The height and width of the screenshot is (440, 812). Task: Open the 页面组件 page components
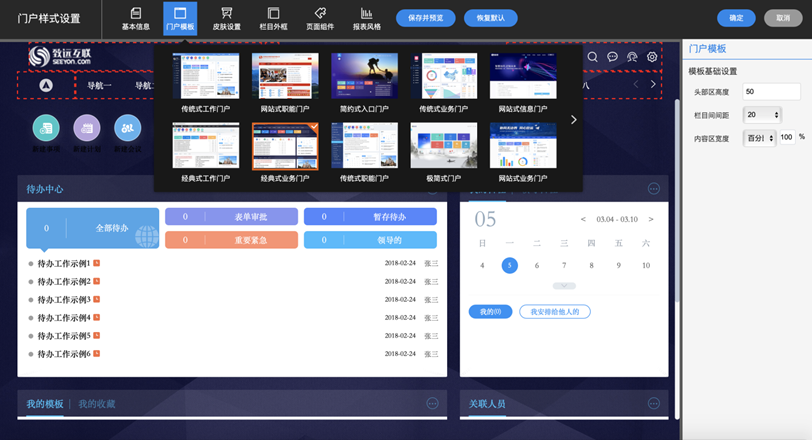pos(320,18)
